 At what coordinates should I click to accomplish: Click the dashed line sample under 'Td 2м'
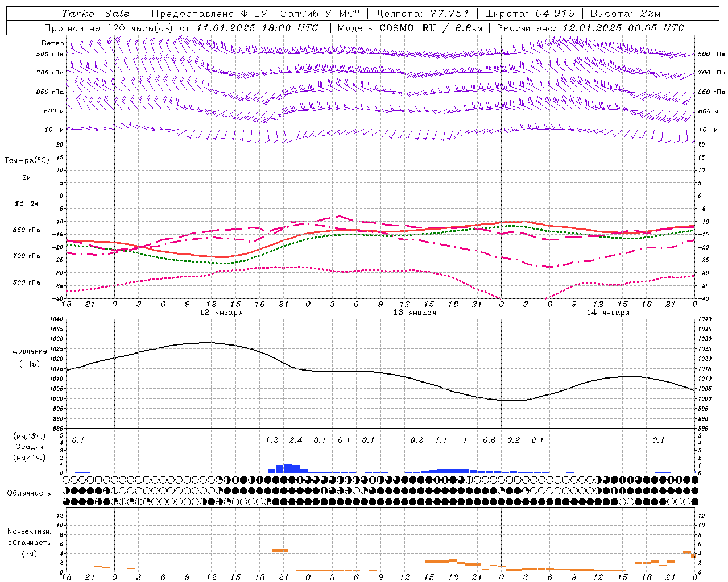(x=26, y=210)
